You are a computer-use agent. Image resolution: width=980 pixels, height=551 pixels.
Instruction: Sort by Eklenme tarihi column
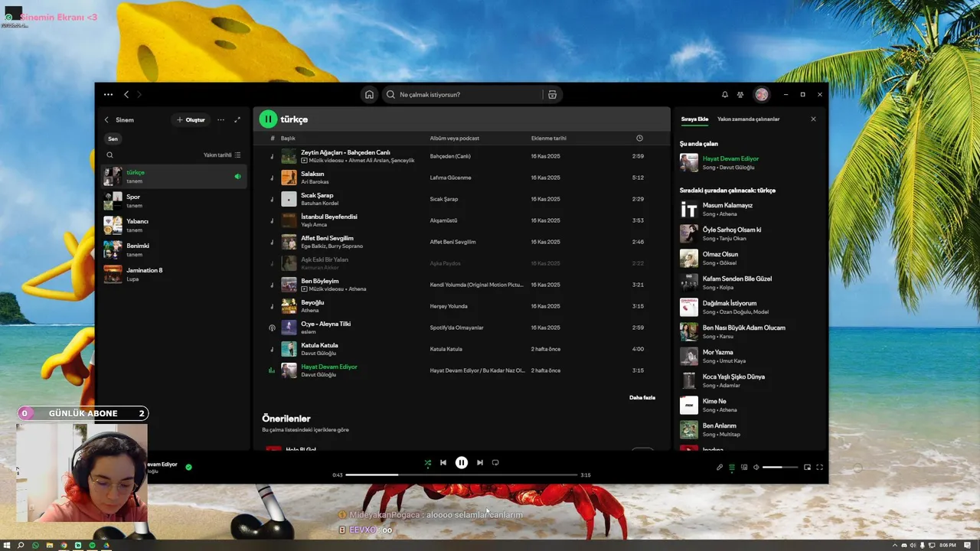coord(549,138)
